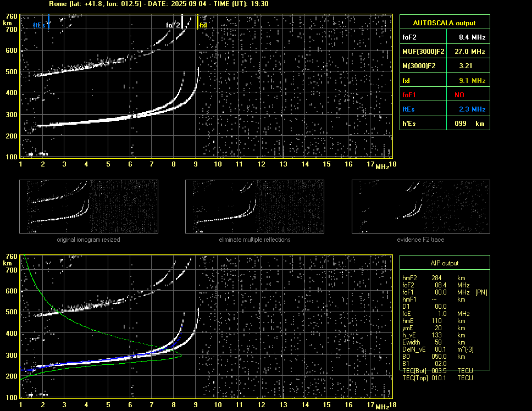Screen dimensions: 532x411
Task: Select the 'original ionogram resized' thumbnail
Action: (88, 207)
